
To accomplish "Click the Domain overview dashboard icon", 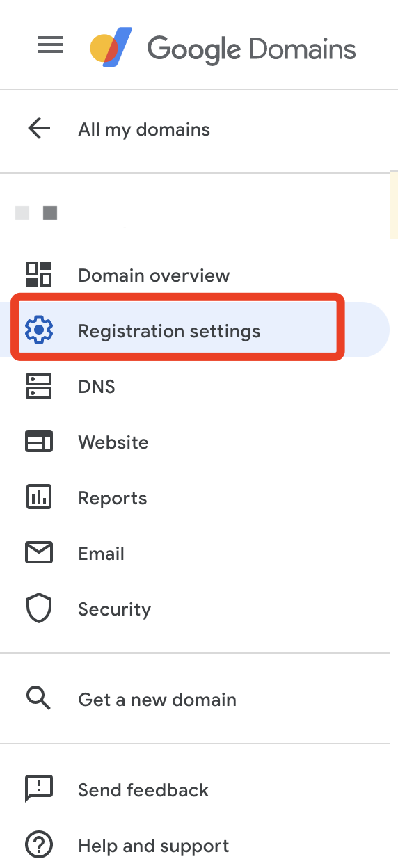I will 39,274.
